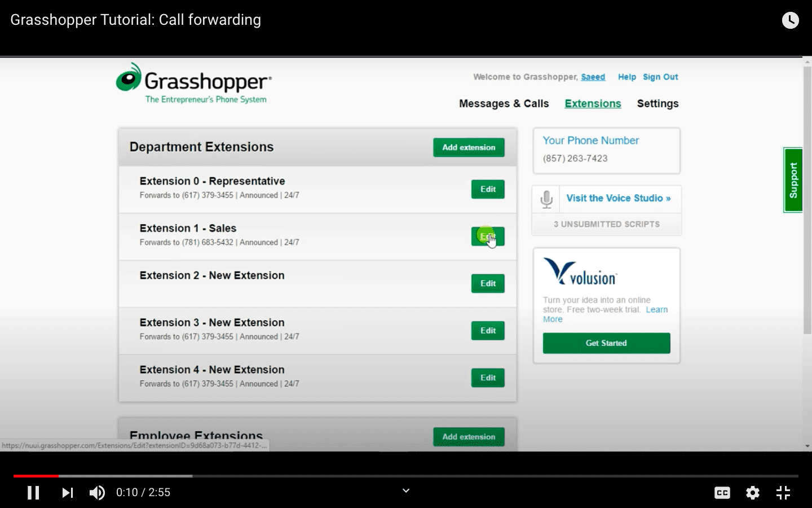The width and height of the screenshot is (812, 508).
Task: Click the Saeed username link
Action: (x=593, y=77)
